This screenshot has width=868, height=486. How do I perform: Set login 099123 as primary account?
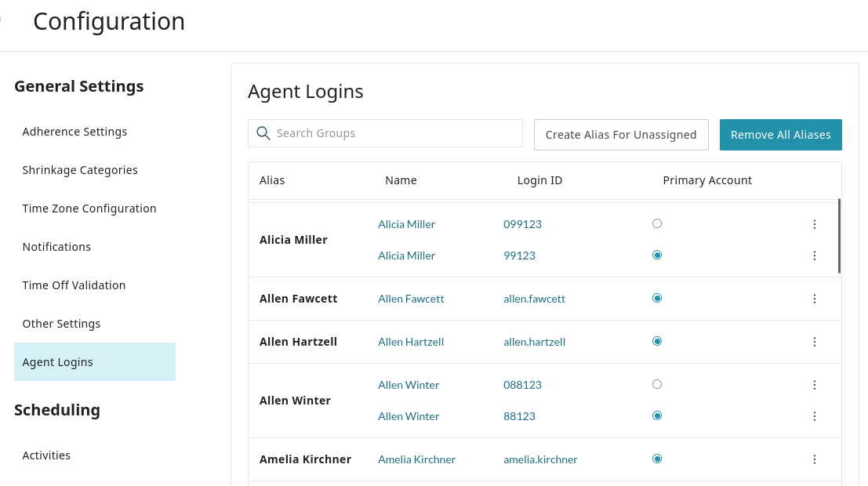657,223
